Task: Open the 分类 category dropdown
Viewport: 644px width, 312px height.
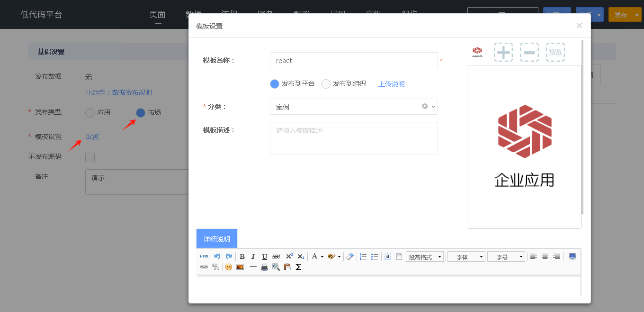Action: (354, 107)
